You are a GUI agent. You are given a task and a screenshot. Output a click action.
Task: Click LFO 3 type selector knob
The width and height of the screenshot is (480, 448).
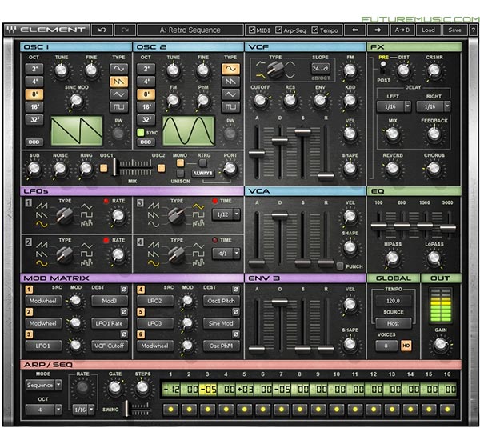(177, 215)
